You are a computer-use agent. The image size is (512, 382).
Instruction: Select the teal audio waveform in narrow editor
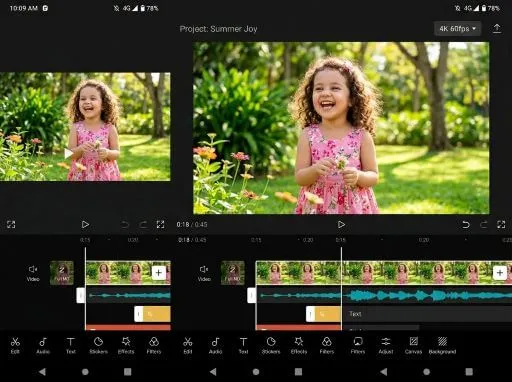(x=129, y=295)
